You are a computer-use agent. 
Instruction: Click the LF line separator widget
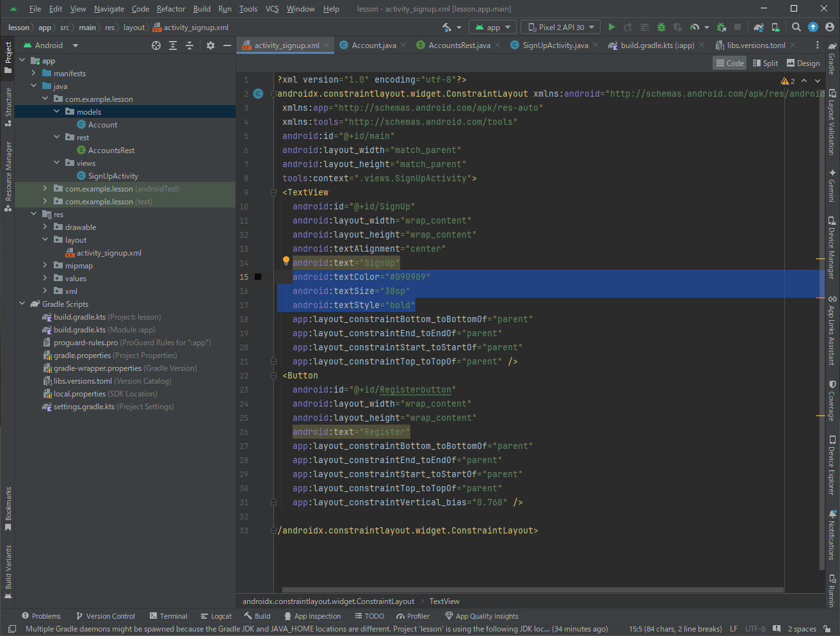(x=734, y=629)
